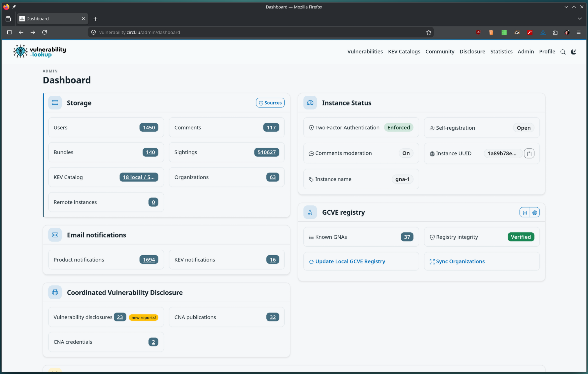Screen dimensions: 588x374
Task: Open the Users count 1450
Action: click(x=149, y=127)
